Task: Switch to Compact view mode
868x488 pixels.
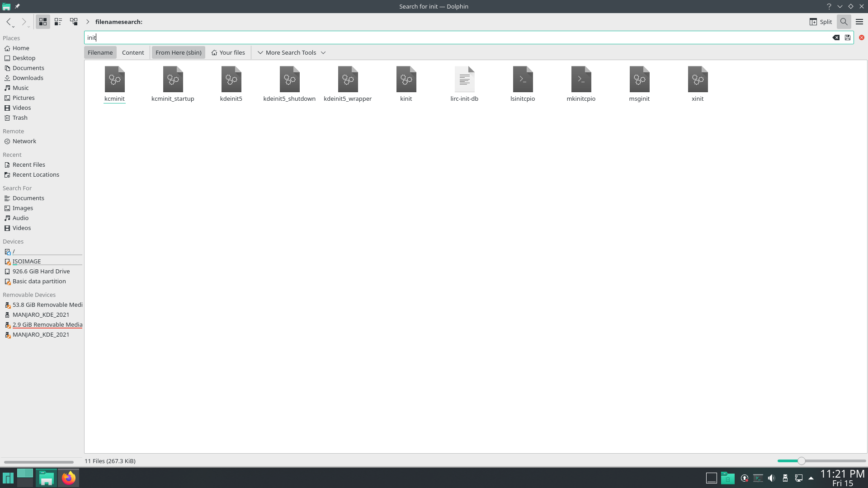Action: click(58, 22)
